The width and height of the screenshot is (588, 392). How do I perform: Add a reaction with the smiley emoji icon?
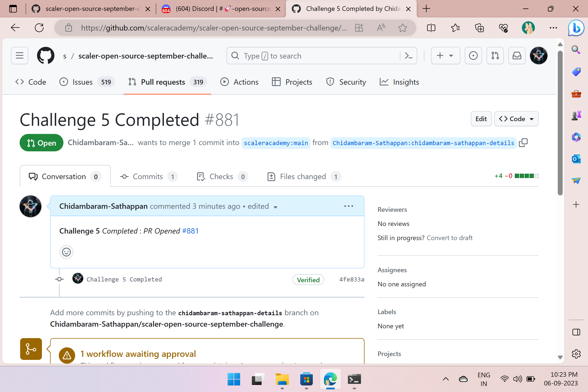click(66, 252)
